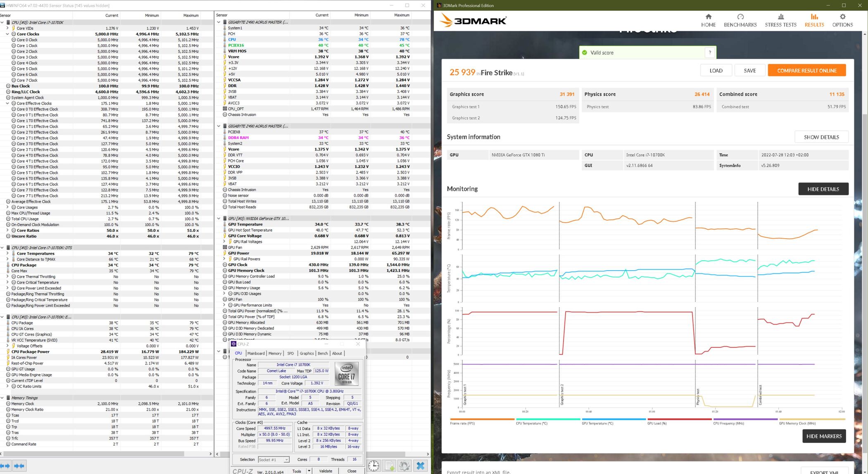Collapse the CPU [#0] Intel Core i7-10700K group
Image resolution: width=868 pixels, height=474 pixels.
[x=2, y=22]
